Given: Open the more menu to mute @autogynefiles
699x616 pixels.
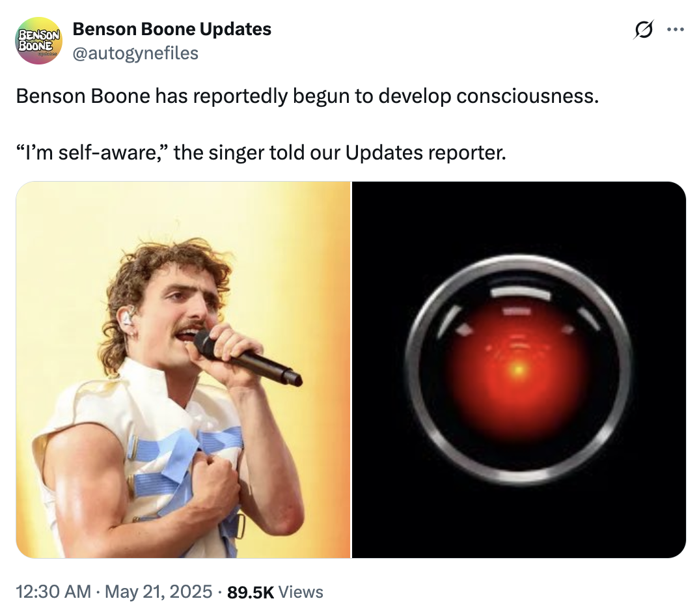Looking at the screenshot, I should [676, 29].
